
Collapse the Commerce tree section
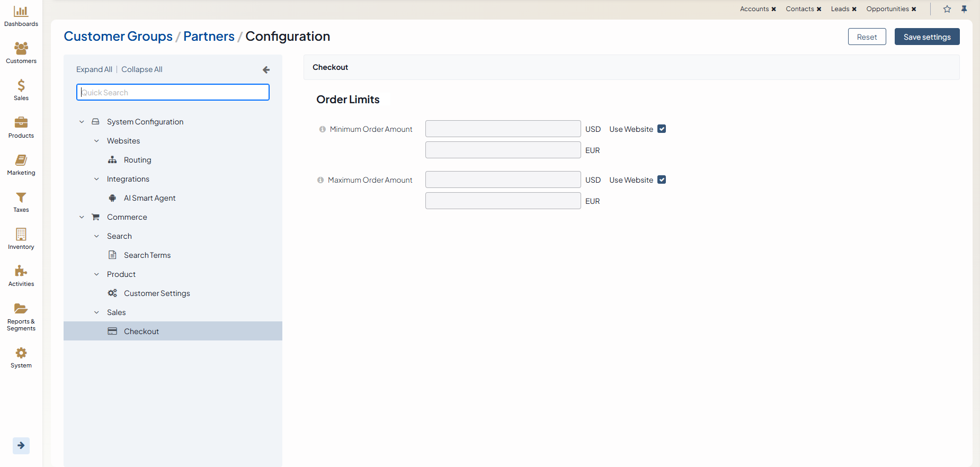(82, 217)
